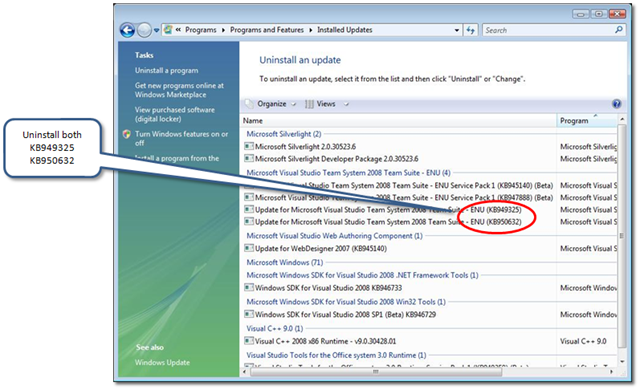Viewport: 640px width, 390px height.
Task: Click icon of the KB946729 SDK row
Action: pos(249,314)
